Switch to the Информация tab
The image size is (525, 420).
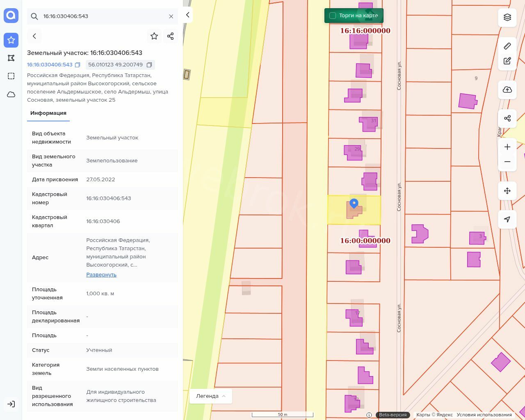tap(48, 113)
